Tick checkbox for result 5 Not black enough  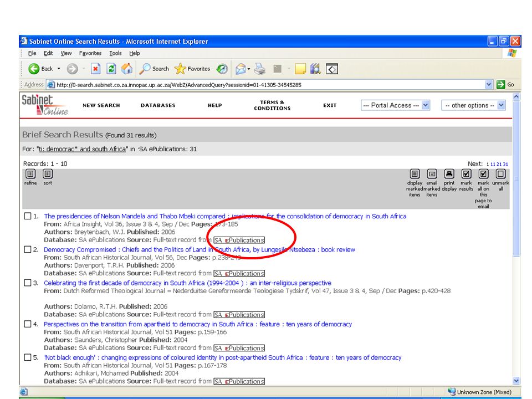28,357
